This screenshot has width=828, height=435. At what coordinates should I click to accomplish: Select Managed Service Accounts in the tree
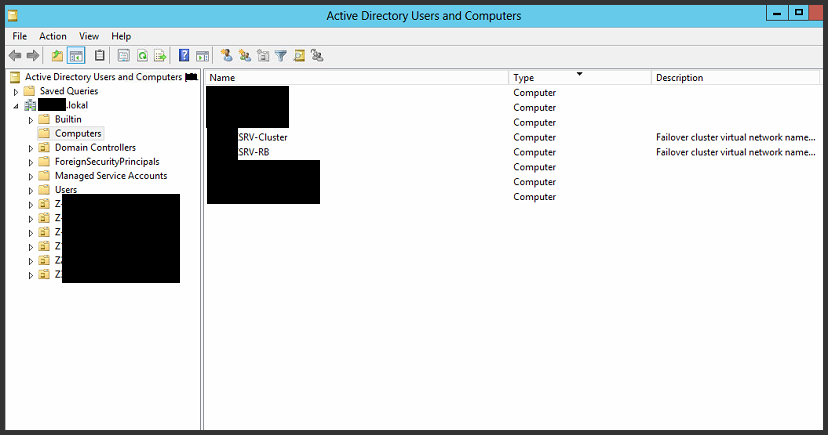111,176
